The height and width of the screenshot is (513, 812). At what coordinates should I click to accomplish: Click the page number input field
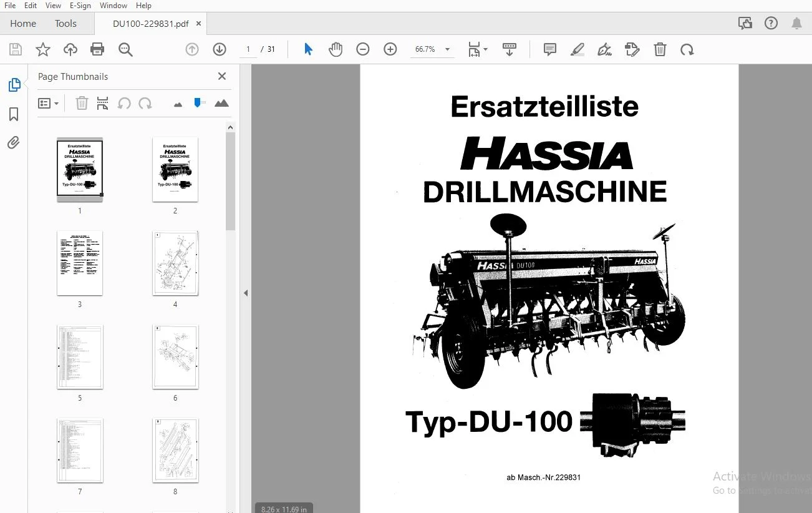248,49
